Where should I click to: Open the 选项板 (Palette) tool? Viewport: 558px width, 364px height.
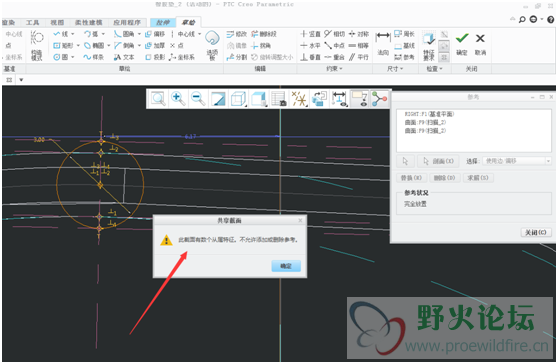coord(212,46)
